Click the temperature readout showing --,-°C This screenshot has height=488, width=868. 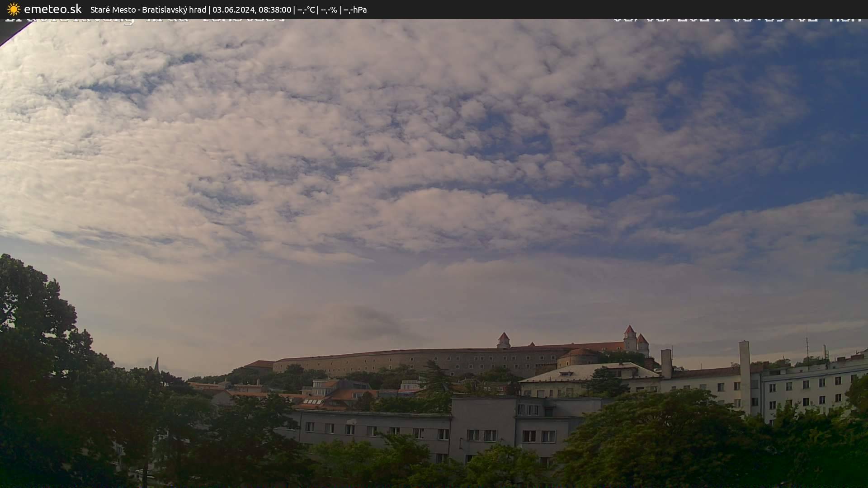pos(306,9)
